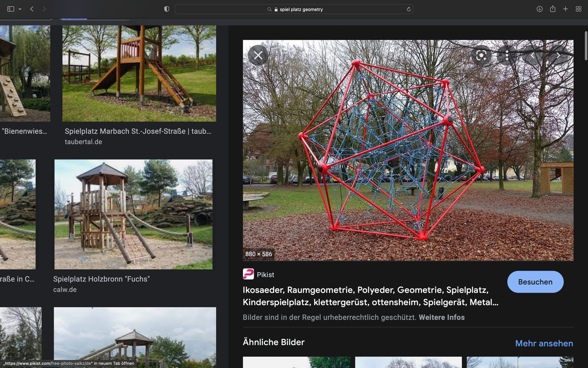Click the address bar with 'spiel platz geometry'
Screen dimensions: 588x368
[294, 9]
